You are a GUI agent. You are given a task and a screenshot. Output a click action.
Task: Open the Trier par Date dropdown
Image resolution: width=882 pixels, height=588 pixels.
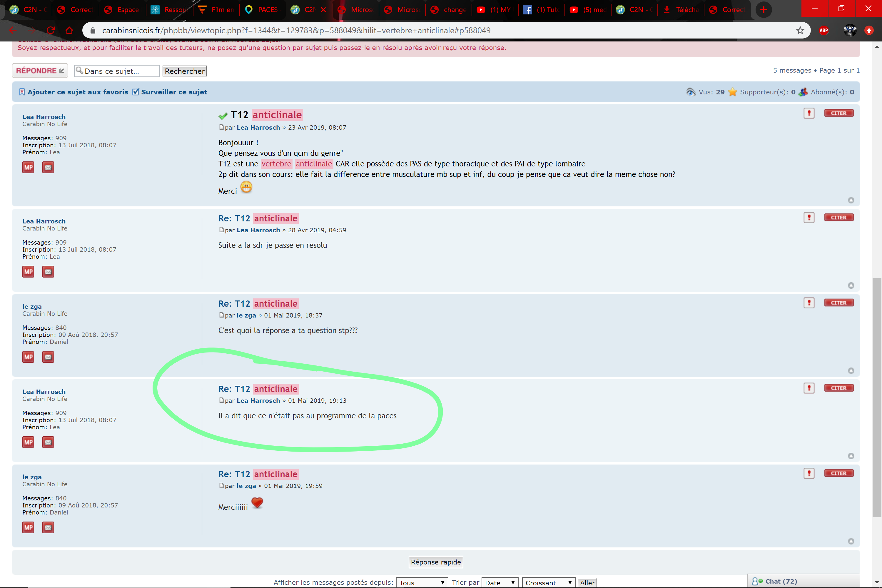coord(500,582)
